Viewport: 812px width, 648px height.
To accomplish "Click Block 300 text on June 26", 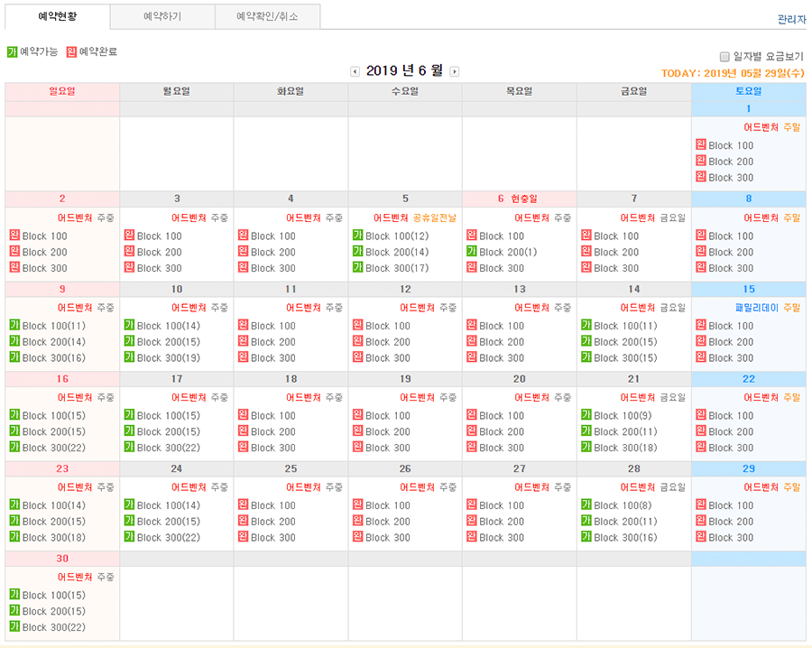I will [388, 537].
